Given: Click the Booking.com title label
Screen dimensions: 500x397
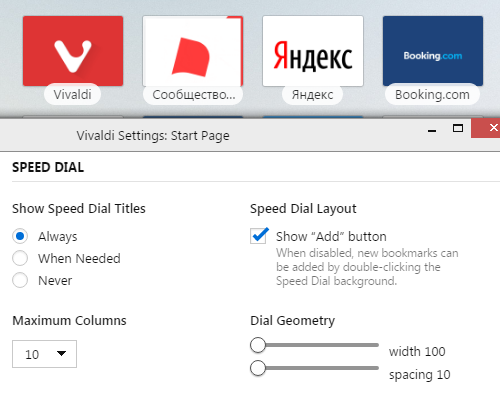Looking at the screenshot, I should (432, 95).
